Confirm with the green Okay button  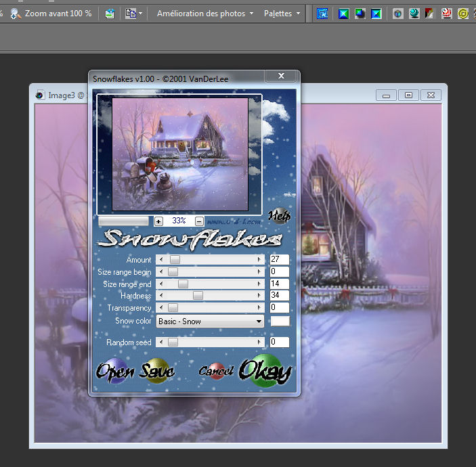(265, 371)
